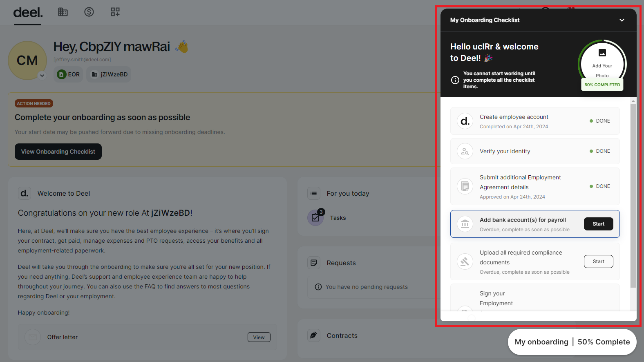Click the Requests panel icon
This screenshot has height=362, width=644.
tap(314, 263)
